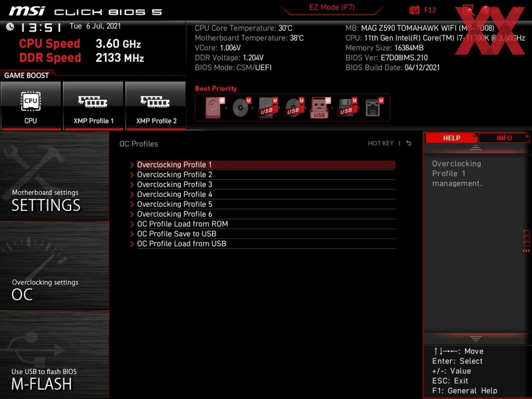Select the USB hard disk boot device icon
532x399 pixels.
268,108
